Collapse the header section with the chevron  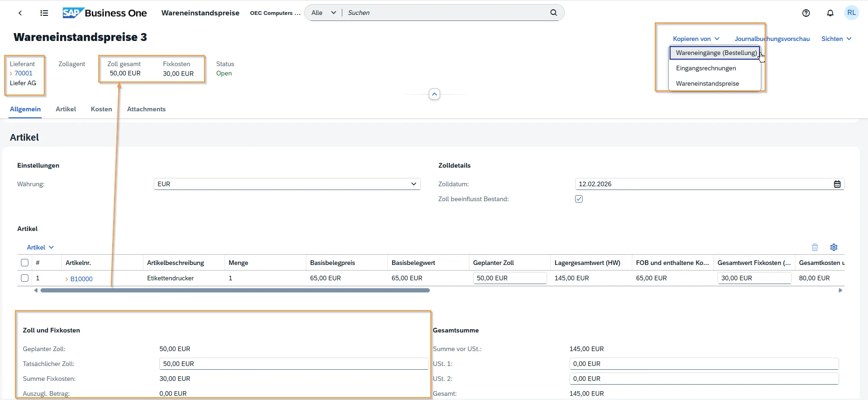(x=434, y=95)
